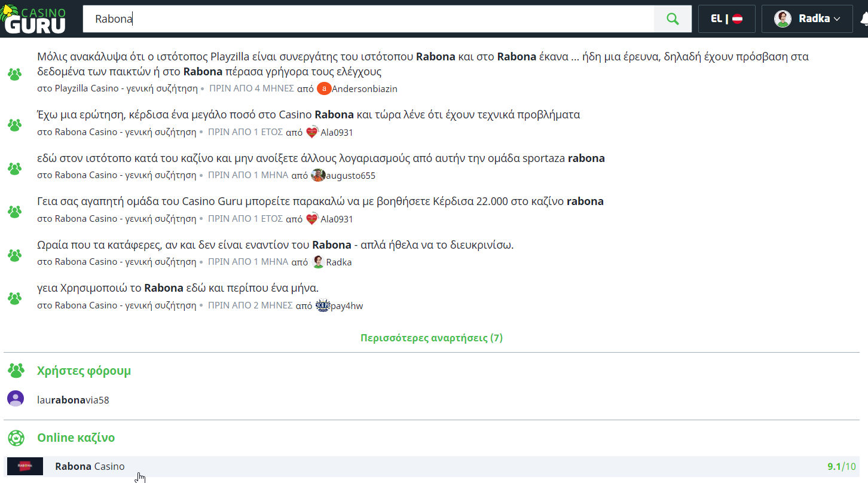Click the laurabonavia58 purple user avatar
This screenshot has height=483, width=868.
pos(16,399)
